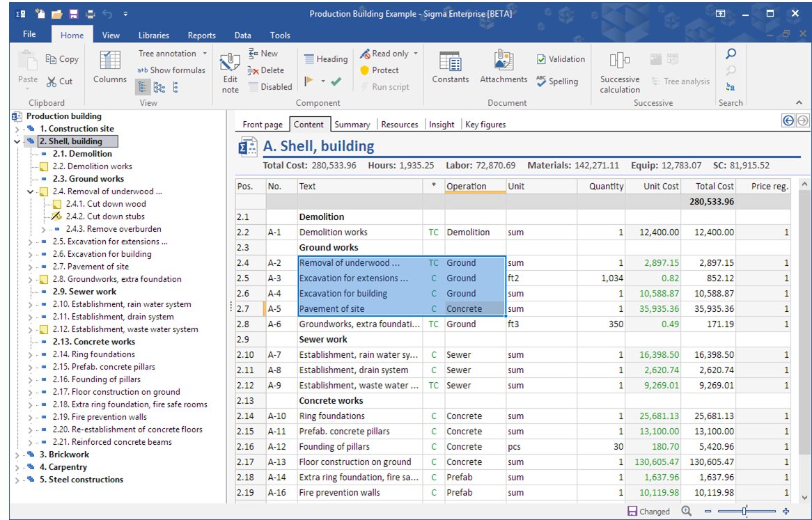The width and height of the screenshot is (812, 520).
Task: Click the Print icon in the title bar
Action: [91, 14]
